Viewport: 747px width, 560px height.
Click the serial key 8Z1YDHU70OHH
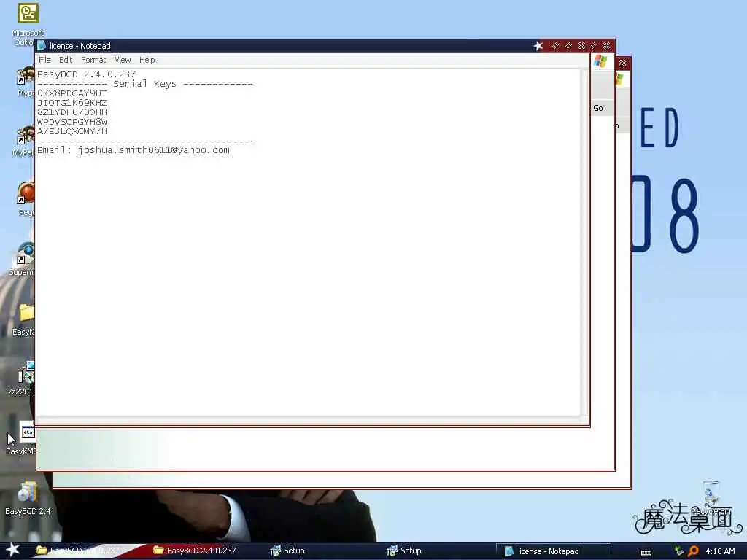[x=72, y=112]
